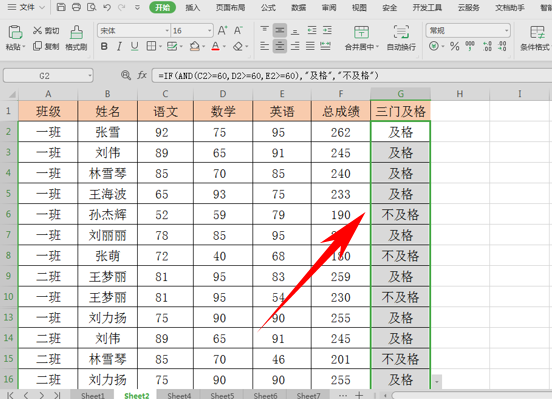The height and width of the screenshot is (399, 553).
Task: Switch to the 公式 tab
Action: pos(268,7)
